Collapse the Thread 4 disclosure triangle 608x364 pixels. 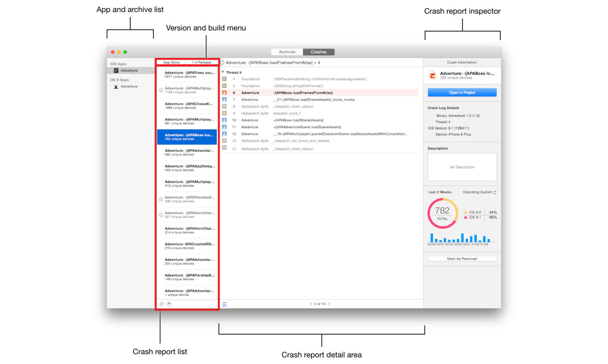(223, 72)
